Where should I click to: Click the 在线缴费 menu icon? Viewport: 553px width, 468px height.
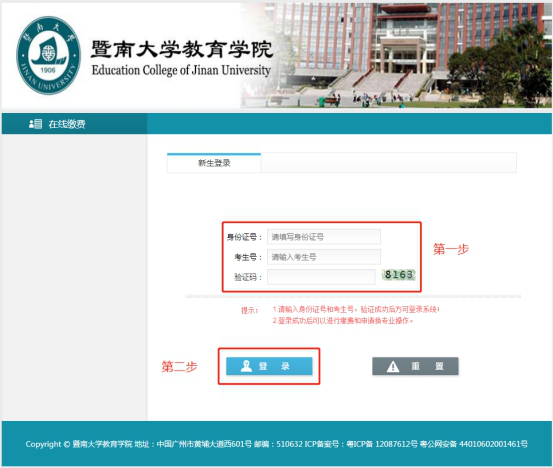click(x=35, y=124)
